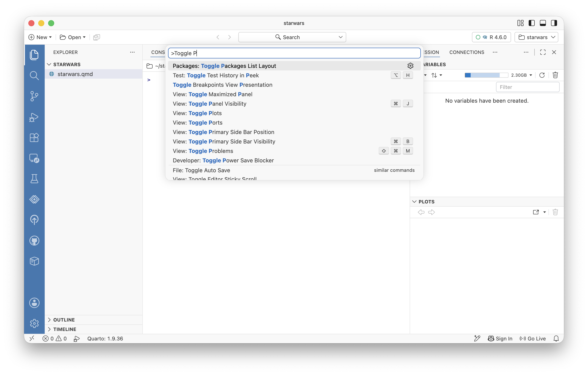Screen dimensions: 588x375
Task: Select Developer: Toggle Power Save Blocker
Action: click(294, 160)
